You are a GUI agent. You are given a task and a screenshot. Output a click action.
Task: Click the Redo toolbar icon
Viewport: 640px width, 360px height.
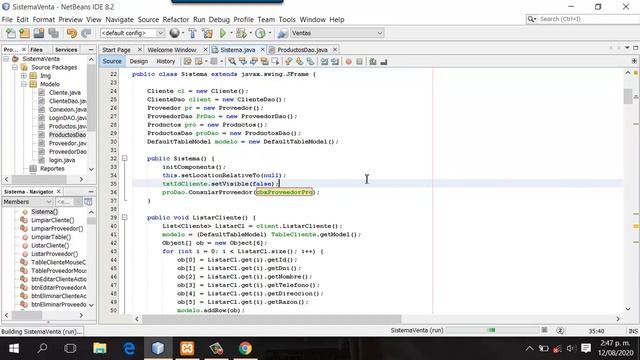[86, 33]
